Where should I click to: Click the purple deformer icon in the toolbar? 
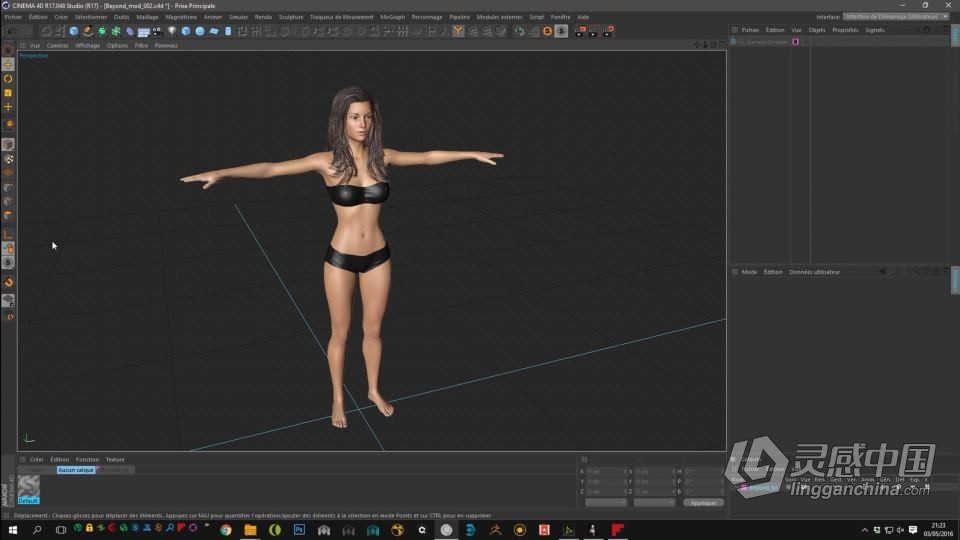click(130, 31)
